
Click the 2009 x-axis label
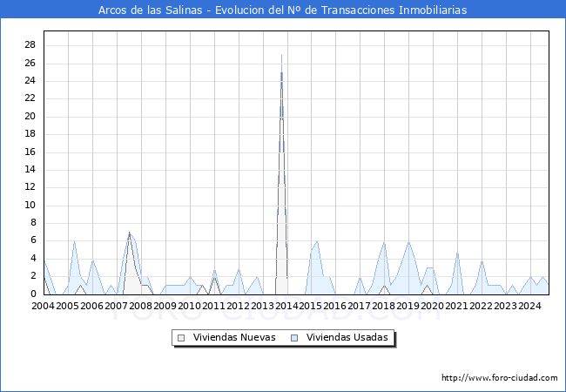[165, 306]
